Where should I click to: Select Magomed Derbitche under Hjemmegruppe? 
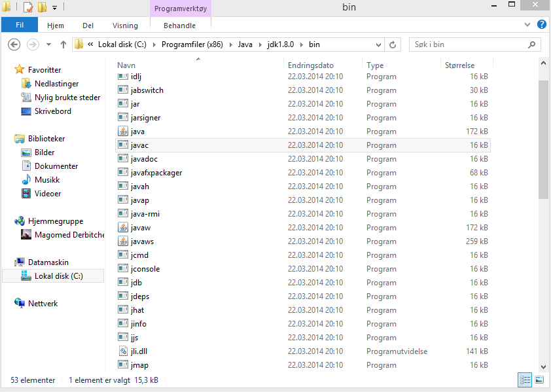pos(63,234)
